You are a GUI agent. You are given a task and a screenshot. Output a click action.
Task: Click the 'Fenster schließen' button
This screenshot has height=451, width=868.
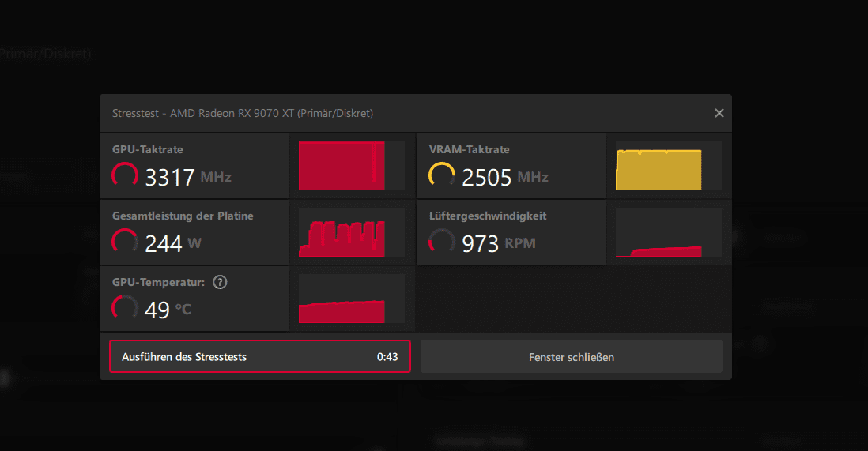(x=572, y=356)
